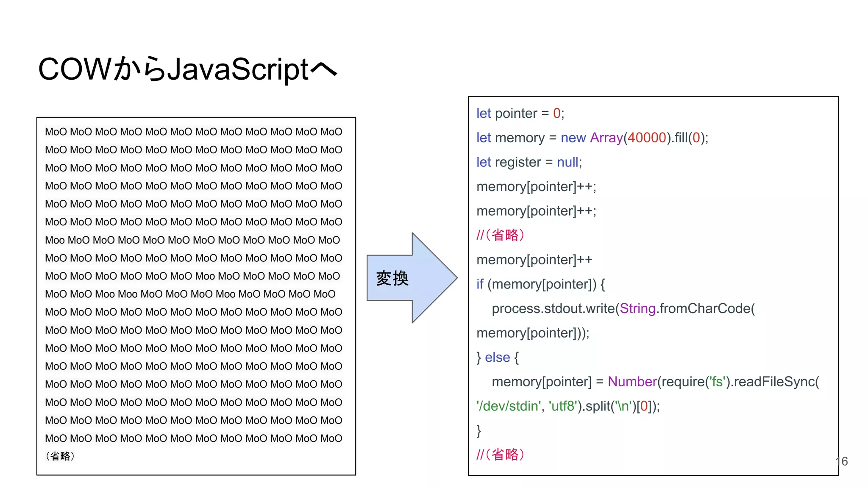This screenshot has width=868, height=488.
Task: Click the closing brace line in code
Action: (479, 431)
